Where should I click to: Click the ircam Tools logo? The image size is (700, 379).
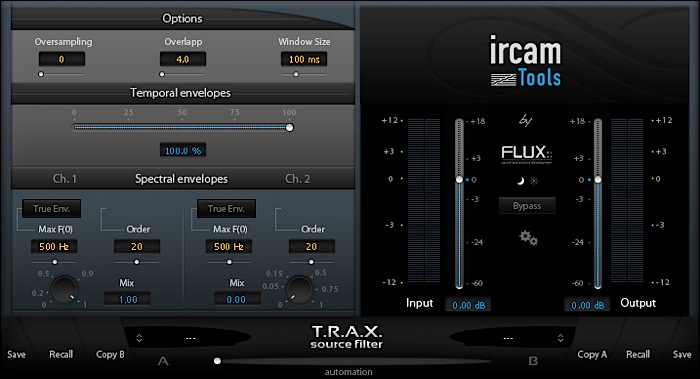[525, 61]
